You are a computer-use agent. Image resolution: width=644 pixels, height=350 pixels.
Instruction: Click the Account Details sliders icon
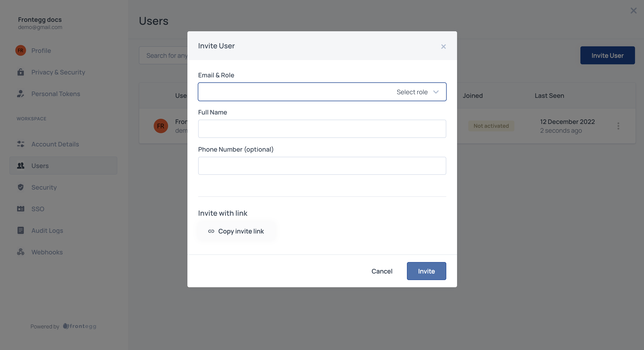tap(20, 144)
